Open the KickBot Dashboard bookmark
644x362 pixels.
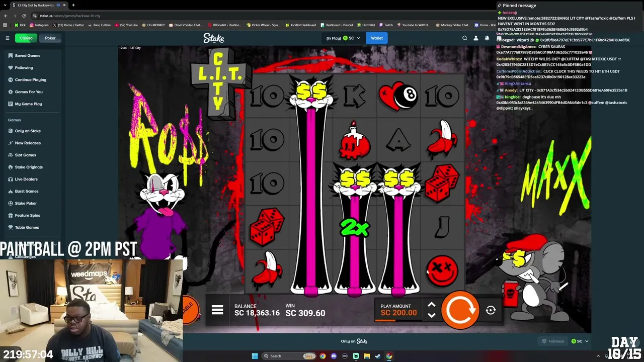click(x=301, y=25)
